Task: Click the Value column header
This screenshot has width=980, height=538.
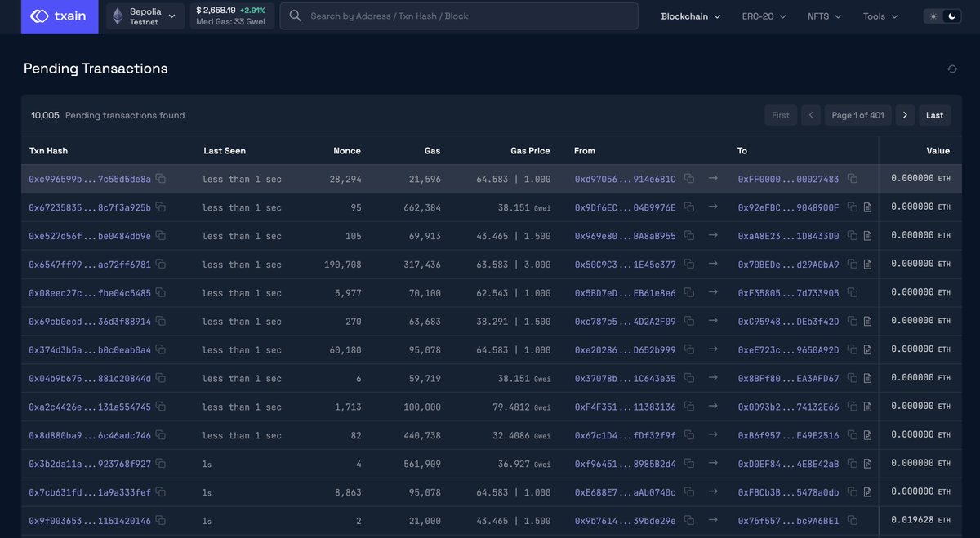Action: click(938, 151)
